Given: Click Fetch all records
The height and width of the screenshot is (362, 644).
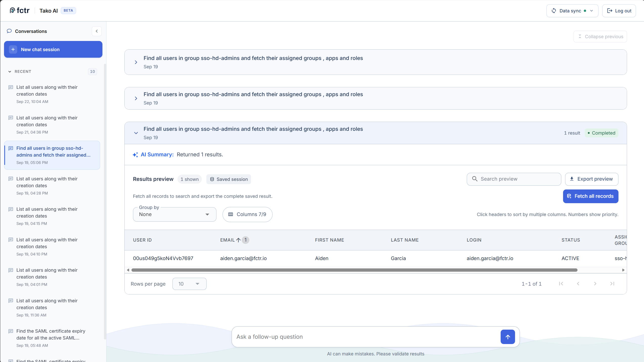Looking at the screenshot, I should [591, 196].
